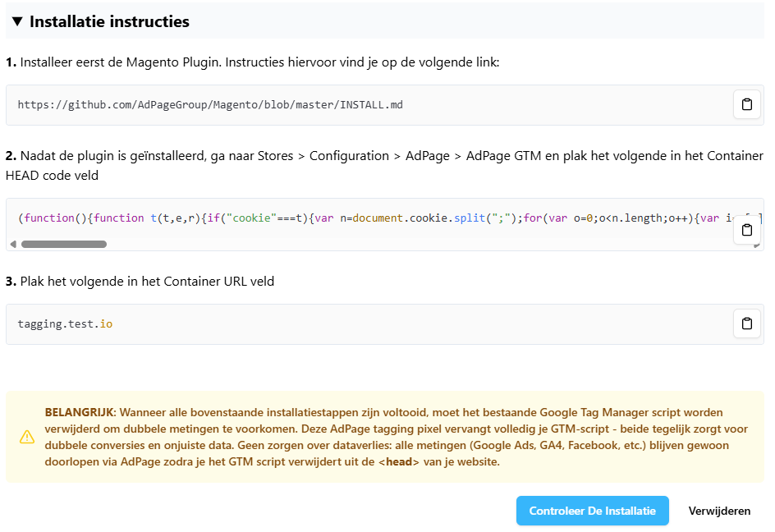Copy the Container HEAD code snippet
Image resolution: width=775 pixels, height=532 pixels.
click(x=746, y=230)
